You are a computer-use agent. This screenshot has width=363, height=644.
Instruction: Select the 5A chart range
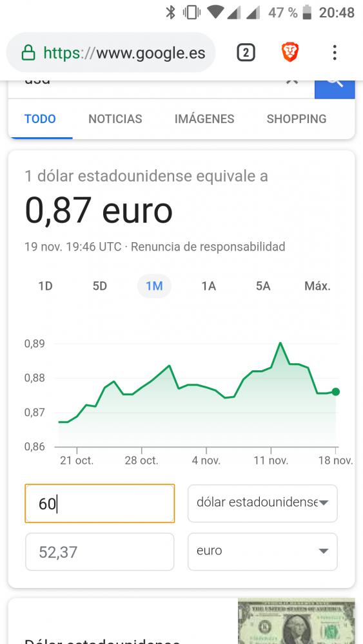[263, 286]
